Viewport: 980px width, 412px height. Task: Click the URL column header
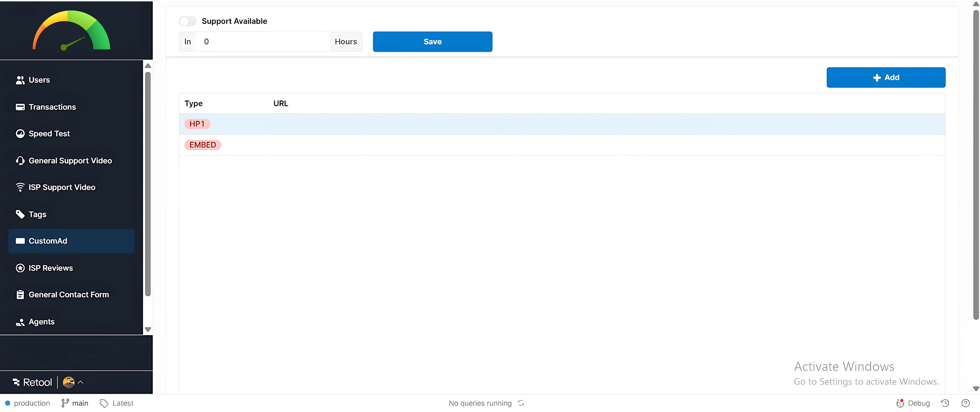[x=281, y=104]
